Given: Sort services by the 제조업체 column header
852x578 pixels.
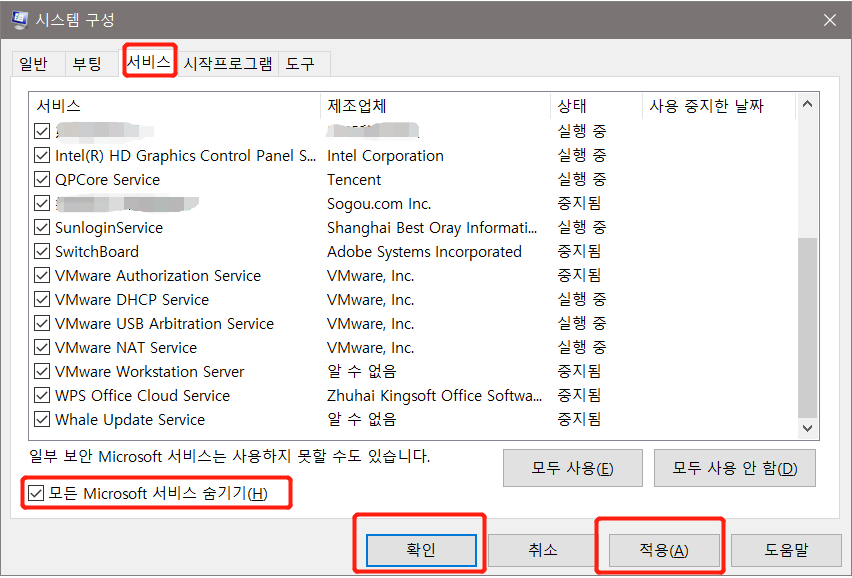Looking at the screenshot, I should click(x=350, y=106).
